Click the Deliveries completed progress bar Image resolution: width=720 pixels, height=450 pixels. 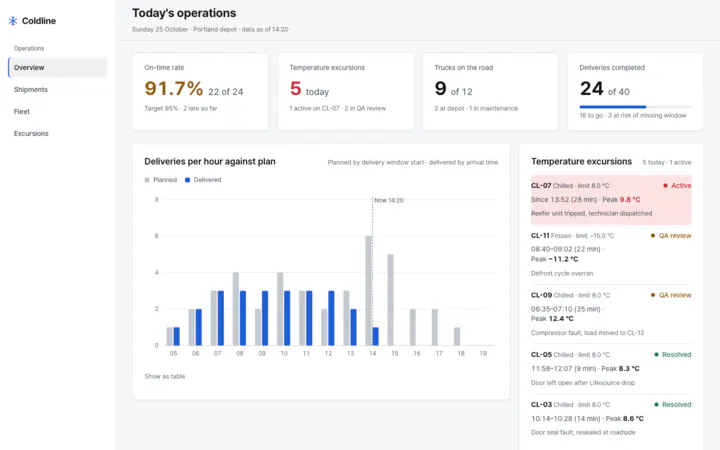tap(636, 107)
